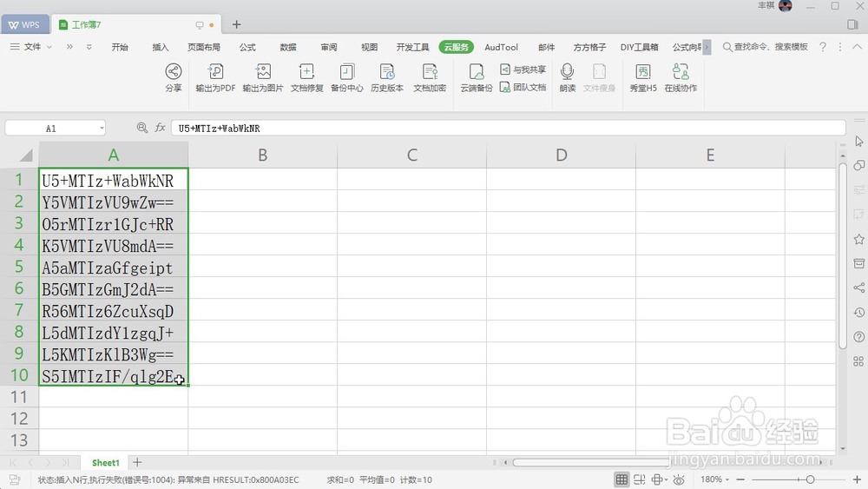
Task: Add a new sheet with plus button
Action: pyautogui.click(x=137, y=462)
